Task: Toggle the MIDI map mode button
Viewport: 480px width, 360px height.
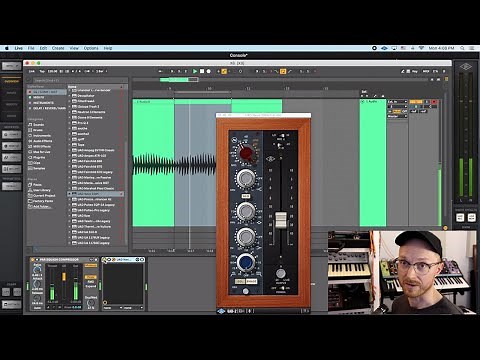Action: 426,71
